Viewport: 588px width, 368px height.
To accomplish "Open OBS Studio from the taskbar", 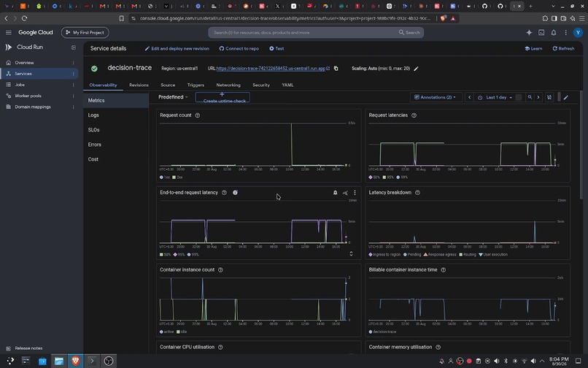I will pos(109,361).
